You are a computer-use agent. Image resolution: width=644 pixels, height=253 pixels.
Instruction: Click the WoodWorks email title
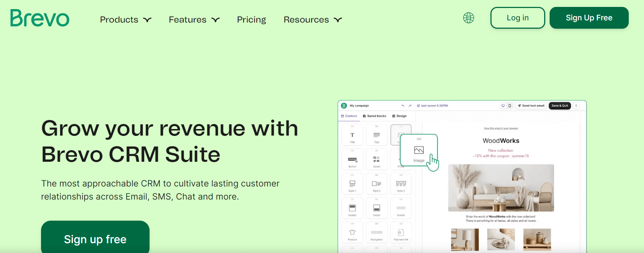501,141
